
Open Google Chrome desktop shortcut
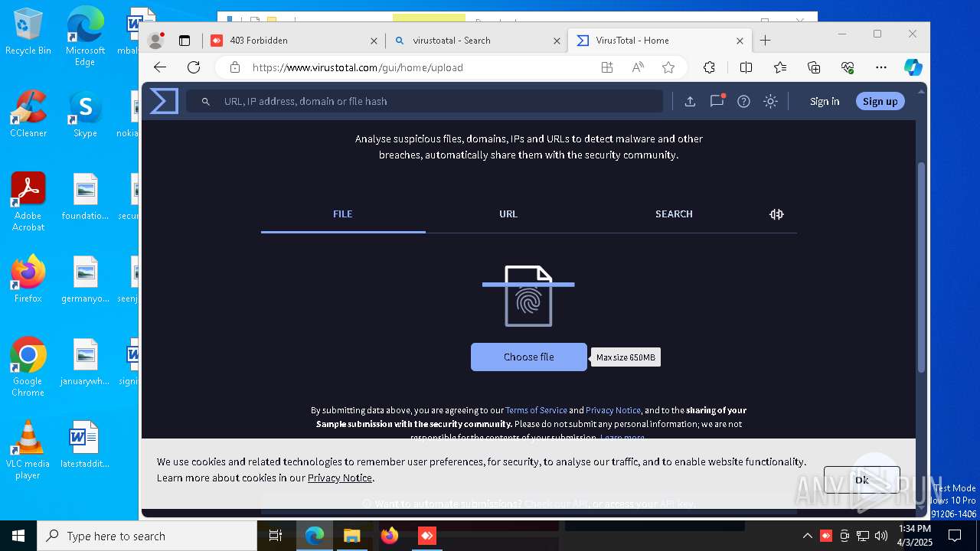click(28, 367)
